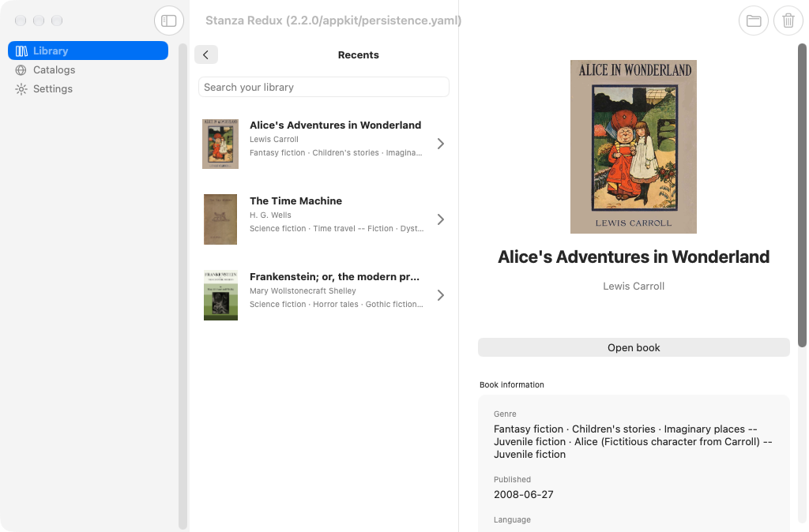809x532 pixels.
Task: Delete book using trash icon
Action: pyautogui.click(x=788, y=21)
